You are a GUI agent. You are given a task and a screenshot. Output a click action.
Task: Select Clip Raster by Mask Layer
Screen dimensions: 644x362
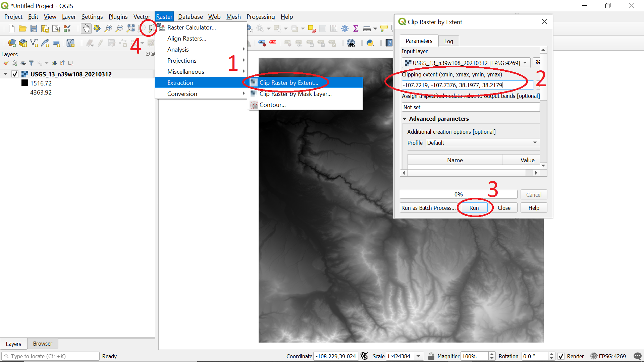point(295,94)
